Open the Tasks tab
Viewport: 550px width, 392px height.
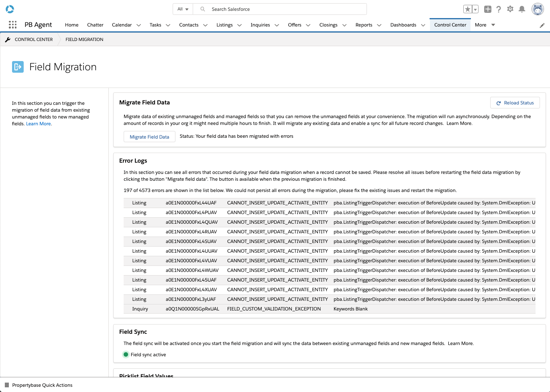(x=155, y=25)
